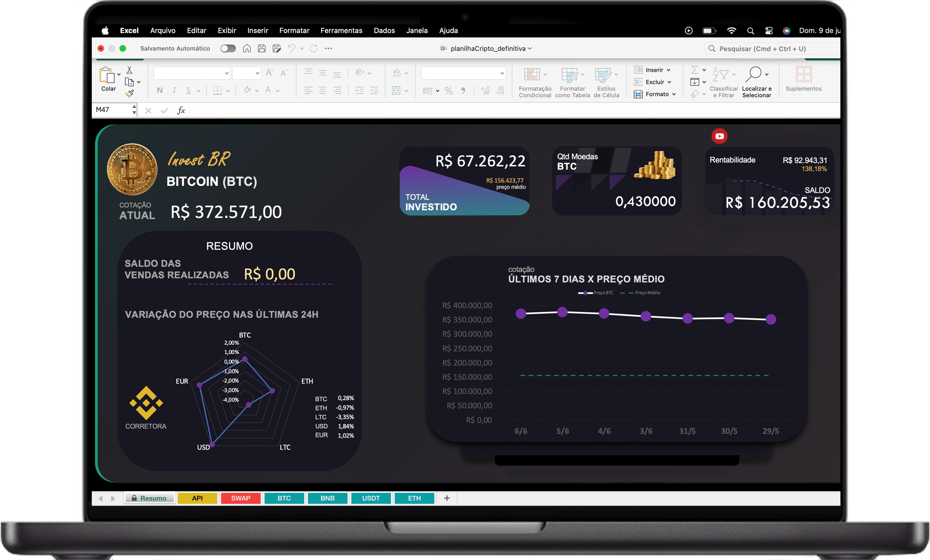Click the Format Painter brush icon
930x560 pixels.
pyautogui.click(x=129, y=93)
